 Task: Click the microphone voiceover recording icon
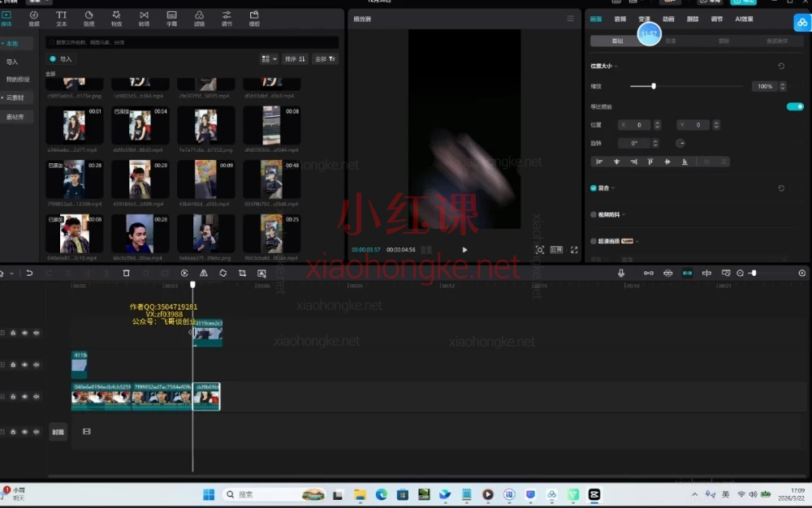tap(621, 273)
